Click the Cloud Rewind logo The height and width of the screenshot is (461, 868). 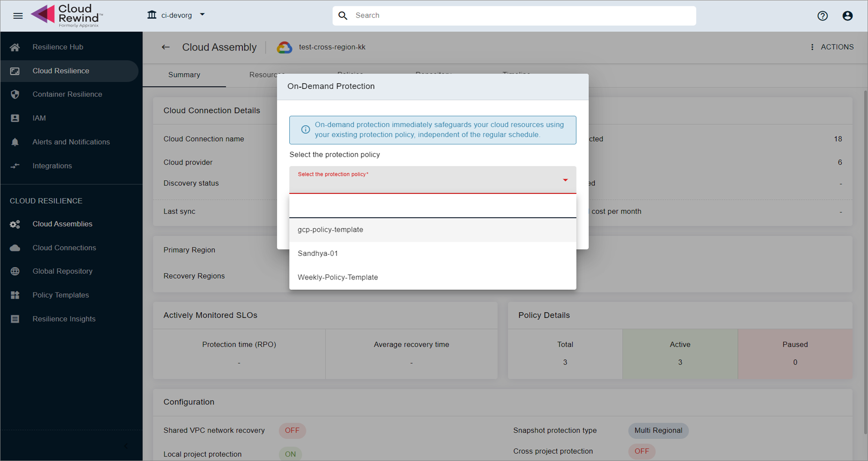tap(67, 16)
